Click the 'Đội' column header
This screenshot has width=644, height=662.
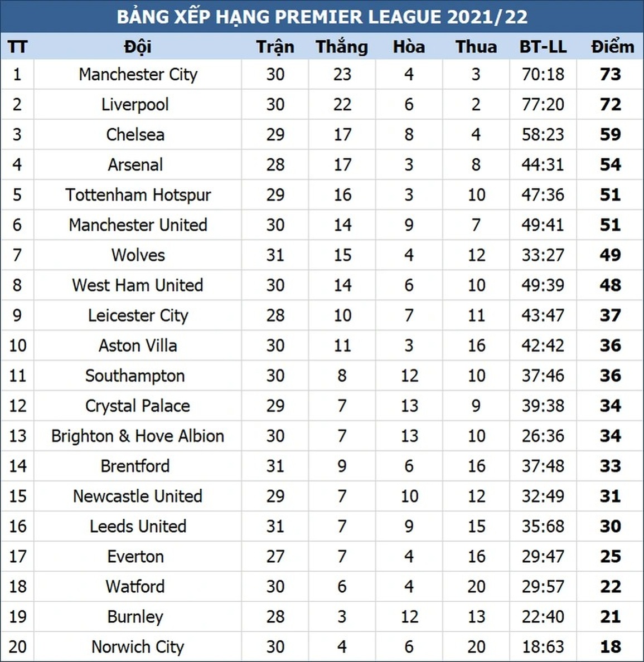click(138, 47)
